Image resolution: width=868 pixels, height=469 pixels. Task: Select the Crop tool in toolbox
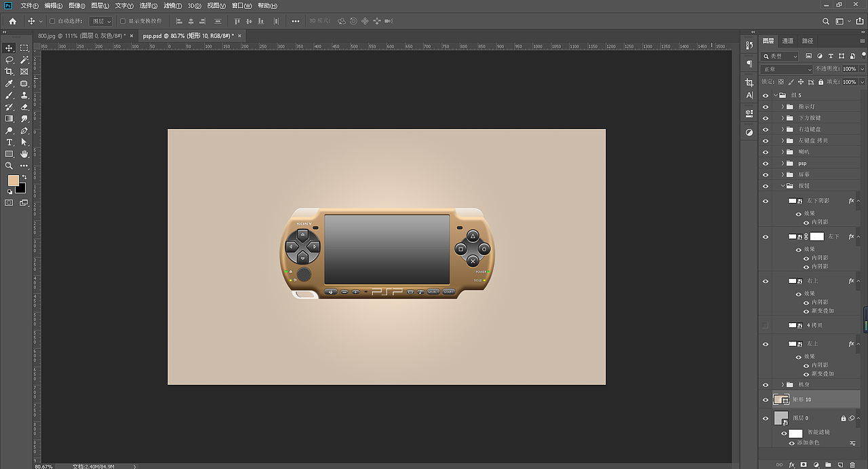click(x=9, y=71)
